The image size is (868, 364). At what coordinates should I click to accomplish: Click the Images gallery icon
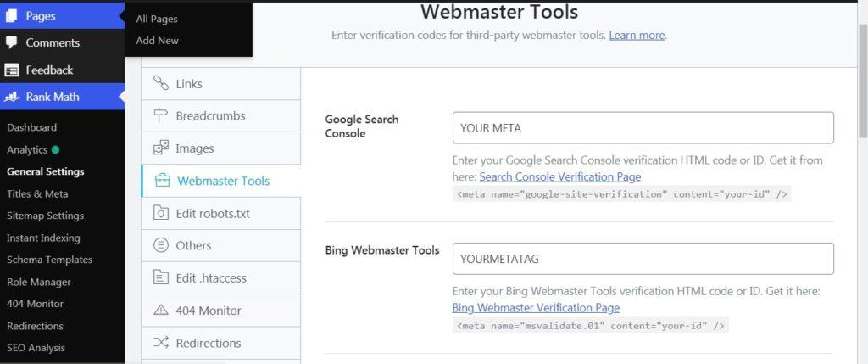click(160, 148)
